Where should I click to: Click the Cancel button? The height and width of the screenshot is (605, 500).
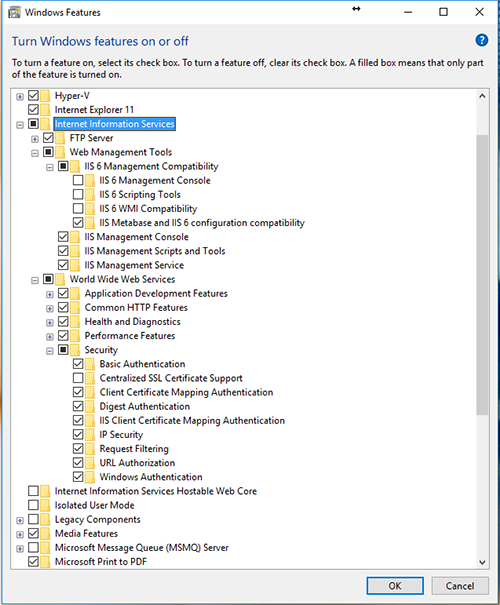point(460,586)
